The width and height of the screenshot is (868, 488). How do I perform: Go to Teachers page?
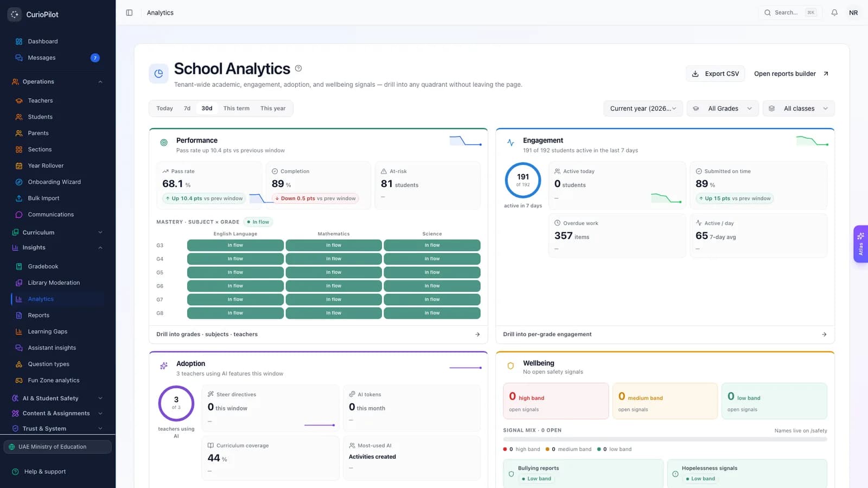pos(58,100)
